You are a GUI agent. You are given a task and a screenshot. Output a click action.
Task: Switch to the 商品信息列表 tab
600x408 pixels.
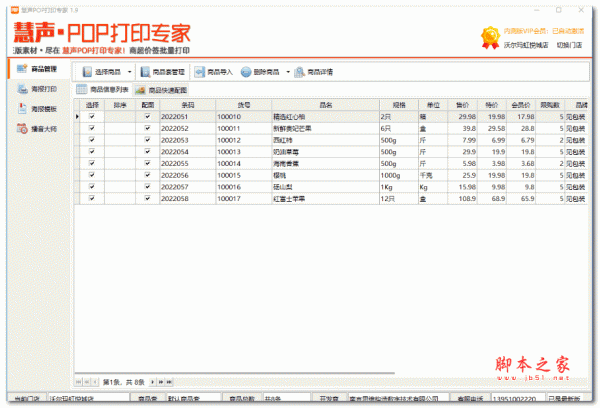[x=103, y=90]
